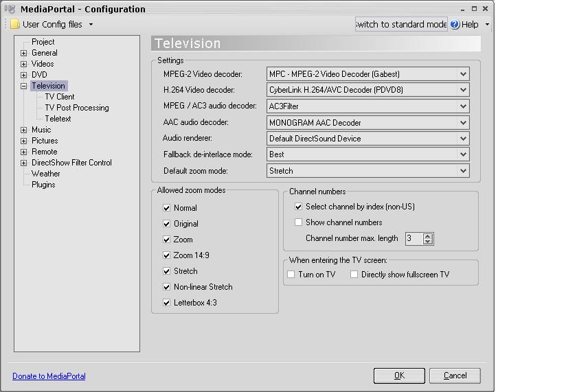Open the Audio renderer dropdown
This screenshot has width=577, height=392.
pos(464,139)
